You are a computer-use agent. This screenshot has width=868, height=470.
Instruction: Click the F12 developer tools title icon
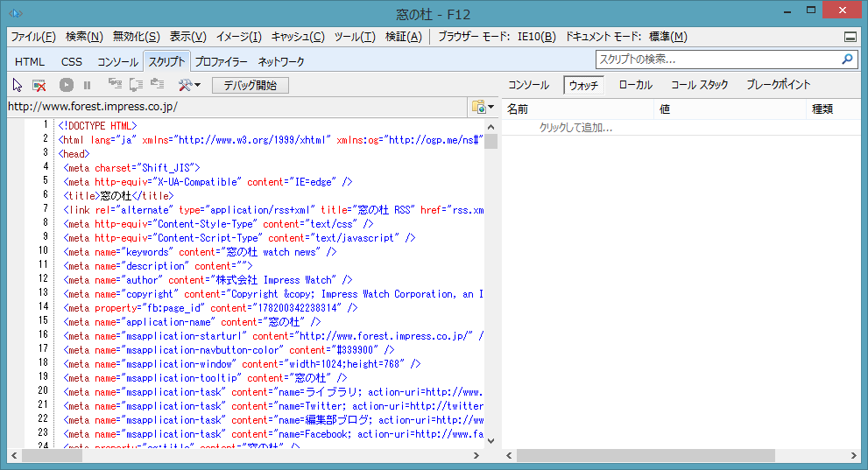tap(16, 13)
